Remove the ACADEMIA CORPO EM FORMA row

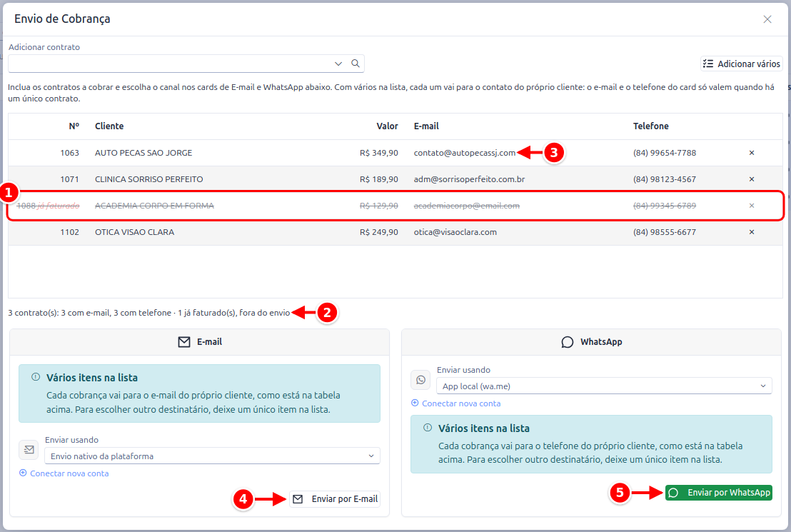(x=751, y=206)
